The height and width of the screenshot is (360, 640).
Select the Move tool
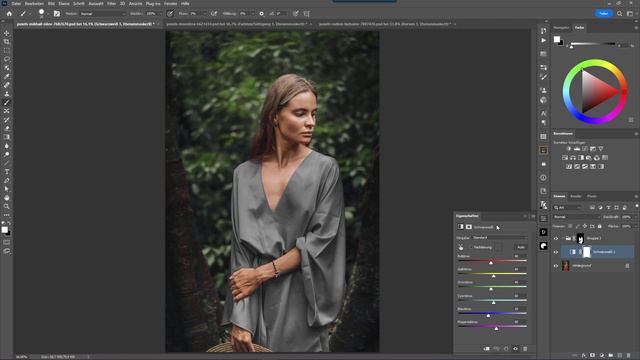(7, 33)
